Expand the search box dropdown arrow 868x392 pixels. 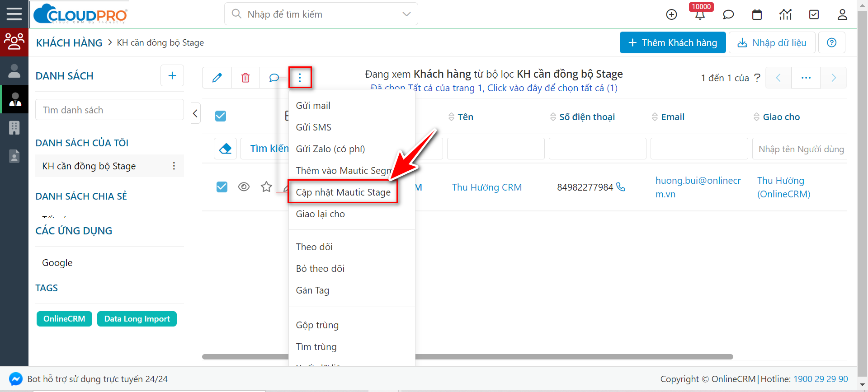click(x=406, y=14)
